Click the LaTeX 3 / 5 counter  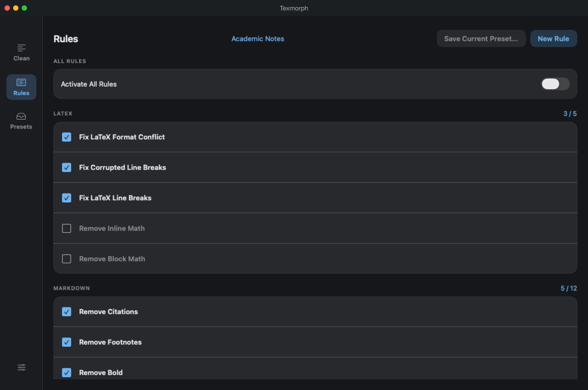pyautogui.click(x=570, y=114)
